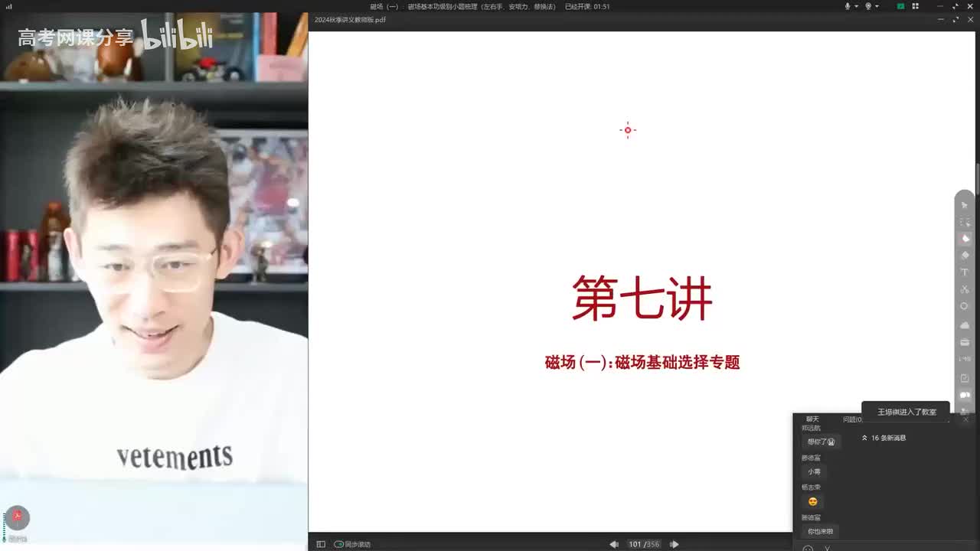Click the red round icon at bottom left
The width and height of the screenshot is (980, 551).
click(x=17, y=517)
